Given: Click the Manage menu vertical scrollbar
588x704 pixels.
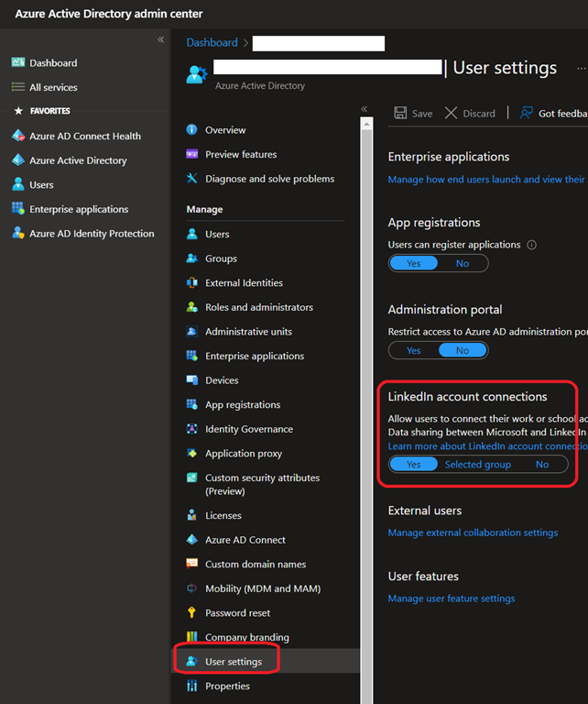Looking at the screenshot, I should (x=366, y=412).
